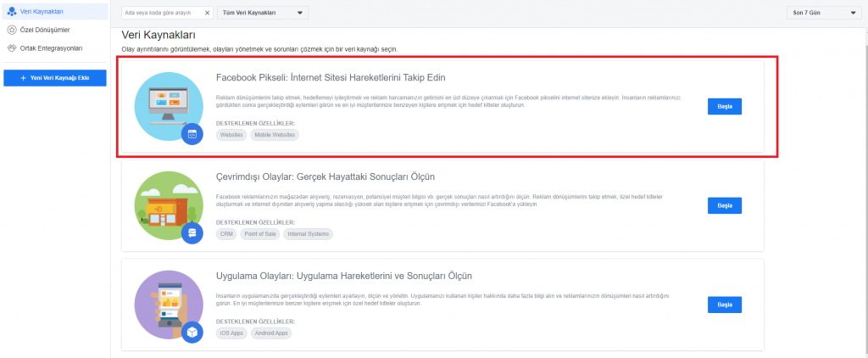Viewport: 868px width, 358px height.
Task: Select the CRM feature tag
Action: click(x=225, y=234)
